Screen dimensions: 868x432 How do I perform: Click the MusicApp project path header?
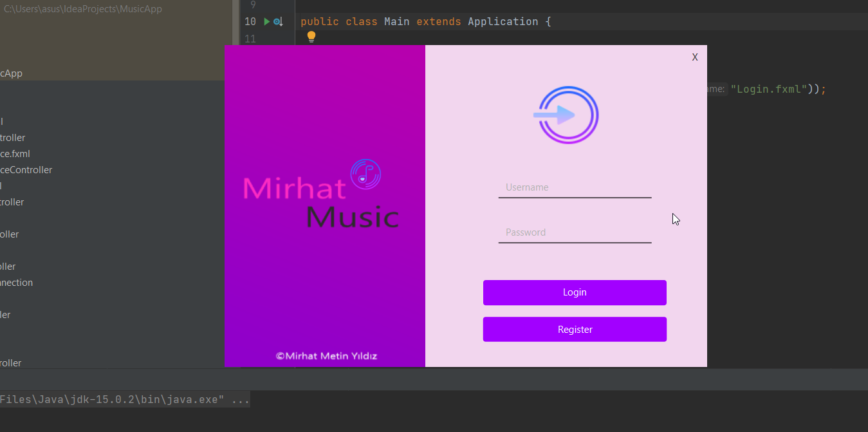(x=83, y=8)
